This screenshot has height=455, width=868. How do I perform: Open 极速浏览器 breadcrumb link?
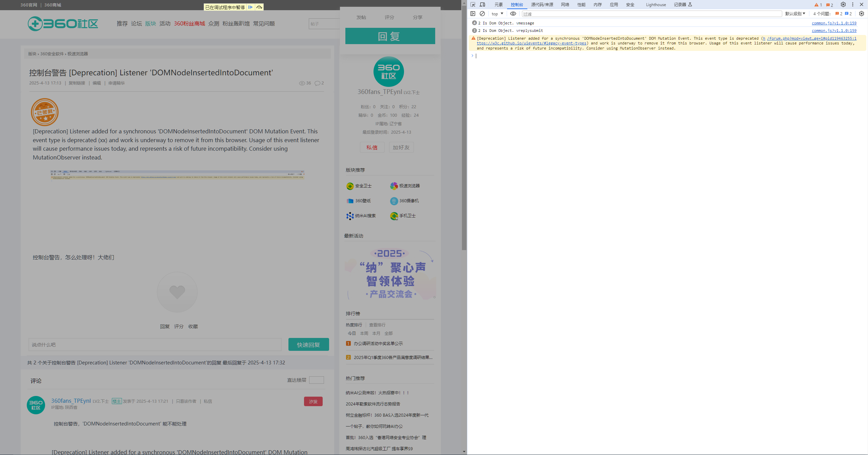click(77, 54)
